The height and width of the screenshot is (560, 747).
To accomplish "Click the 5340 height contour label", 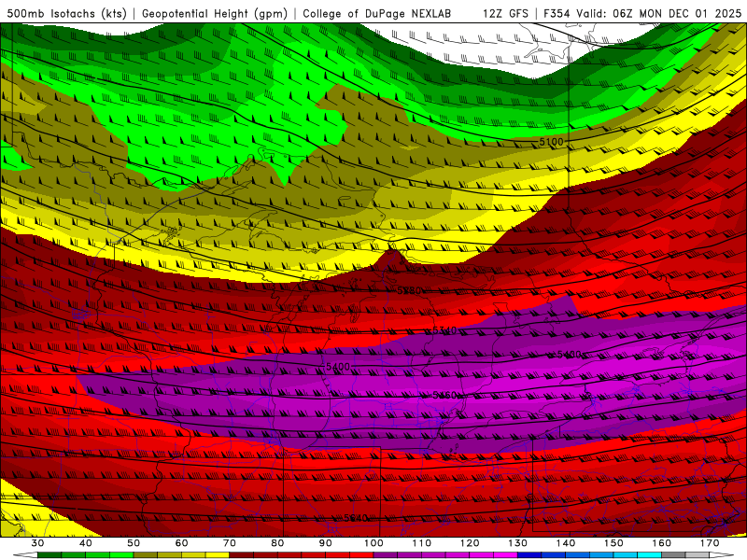I will 444,330.
